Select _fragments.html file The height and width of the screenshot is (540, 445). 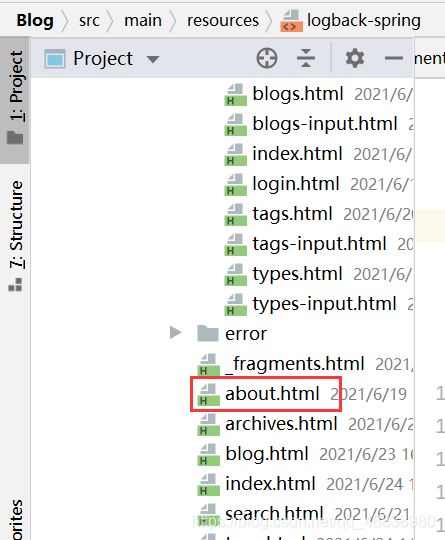click(x=295, y=363)
